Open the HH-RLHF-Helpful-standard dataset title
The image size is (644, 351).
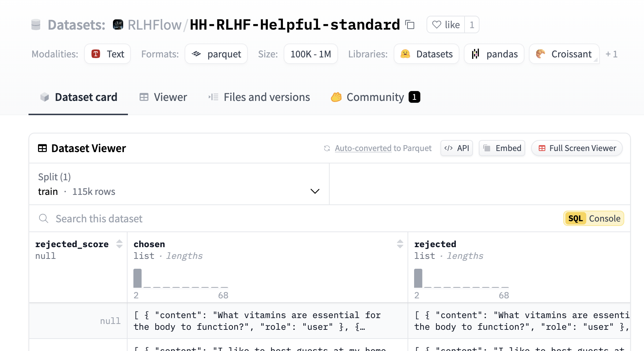295,24
